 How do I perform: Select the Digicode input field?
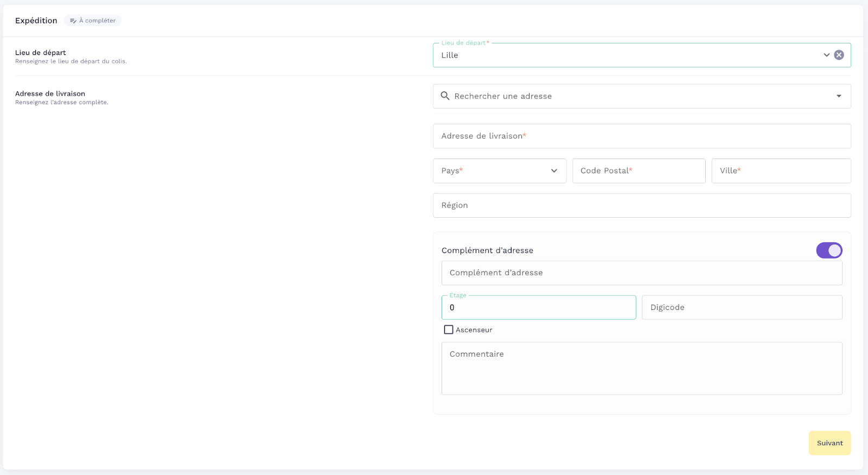point(742,308)
